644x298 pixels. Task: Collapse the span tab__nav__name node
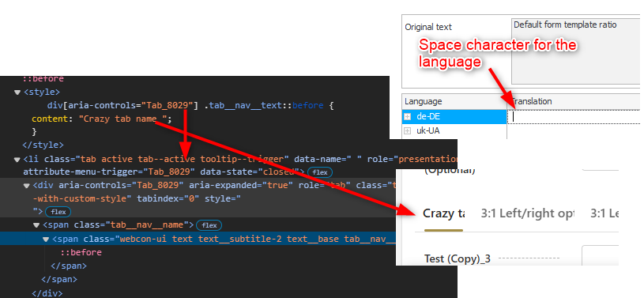pyautogui.click(x=36, y=225)
